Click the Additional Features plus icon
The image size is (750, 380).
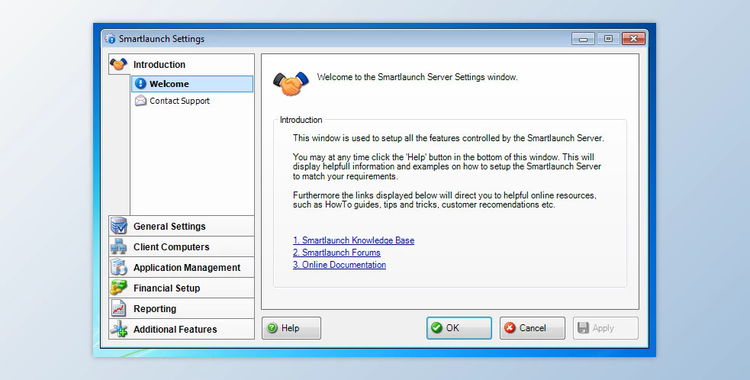(119, 329)
